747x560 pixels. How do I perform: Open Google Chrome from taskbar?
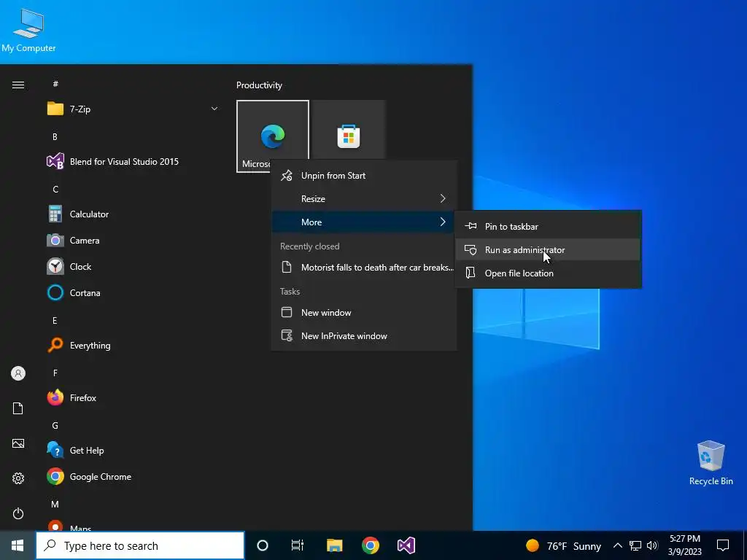[370, 545]
